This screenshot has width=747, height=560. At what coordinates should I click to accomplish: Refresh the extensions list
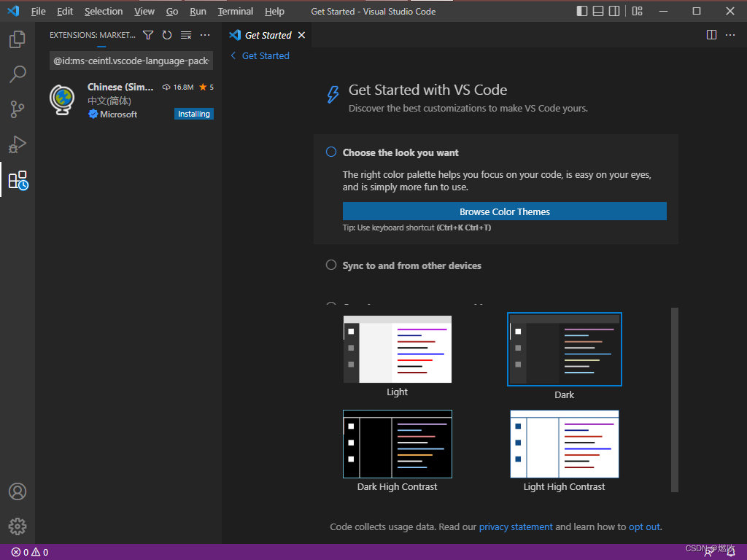(167, 35)
